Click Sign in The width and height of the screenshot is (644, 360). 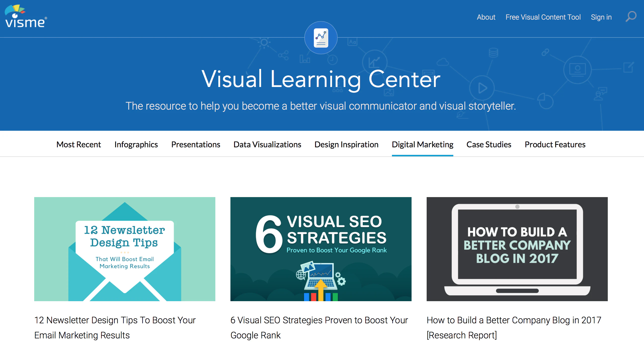pyautogui.click(x=601, y=17)
